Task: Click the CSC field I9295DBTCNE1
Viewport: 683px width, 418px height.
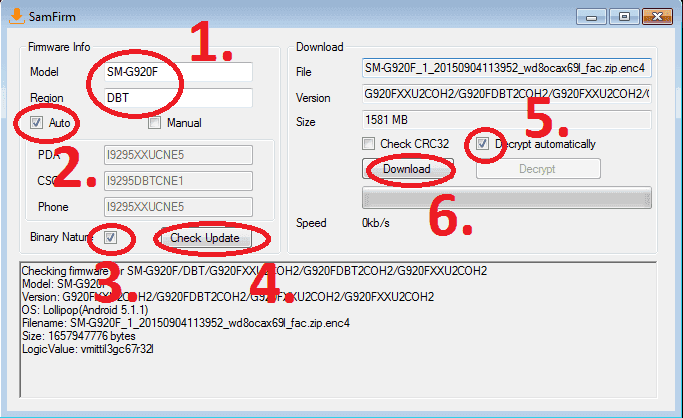Action: click(178, 181)
